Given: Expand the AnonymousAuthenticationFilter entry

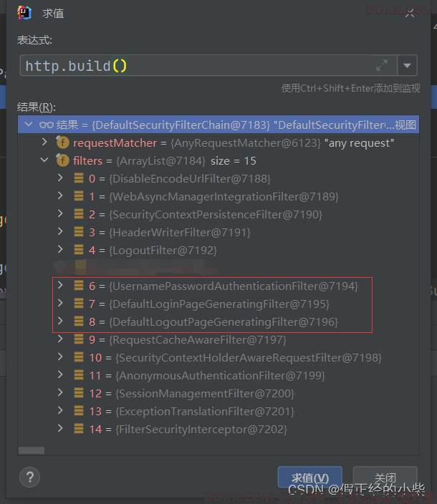Looking at the screenshot, I should pyautogui.click(x=60, y=375).
